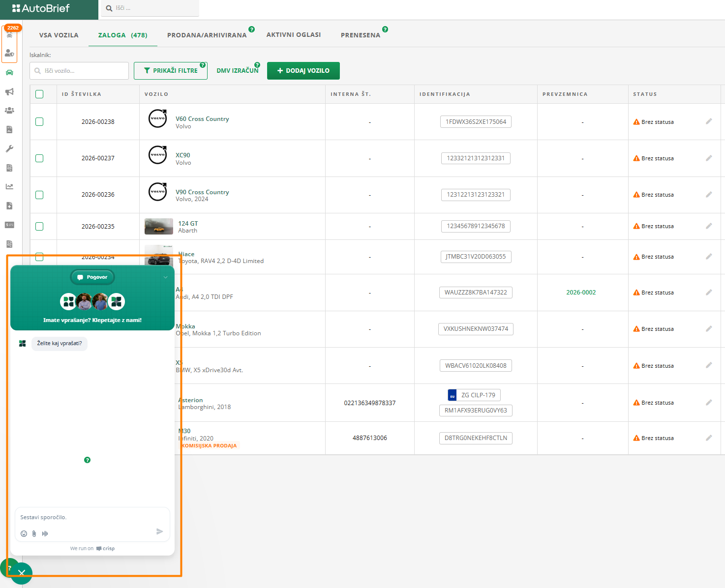The width and height of the screenshot is (725, 588).
Task: Click the VIN WAUZZZ8K7BA147322
Action: (x=476, y=293)
